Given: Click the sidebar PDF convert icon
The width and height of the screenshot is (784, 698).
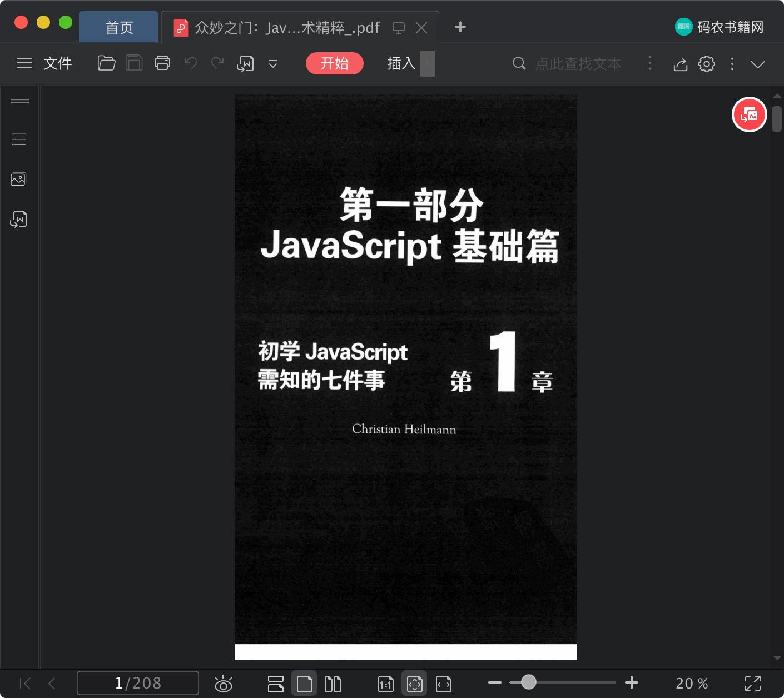Looking at the screenshot, I should tap(18, 220).
